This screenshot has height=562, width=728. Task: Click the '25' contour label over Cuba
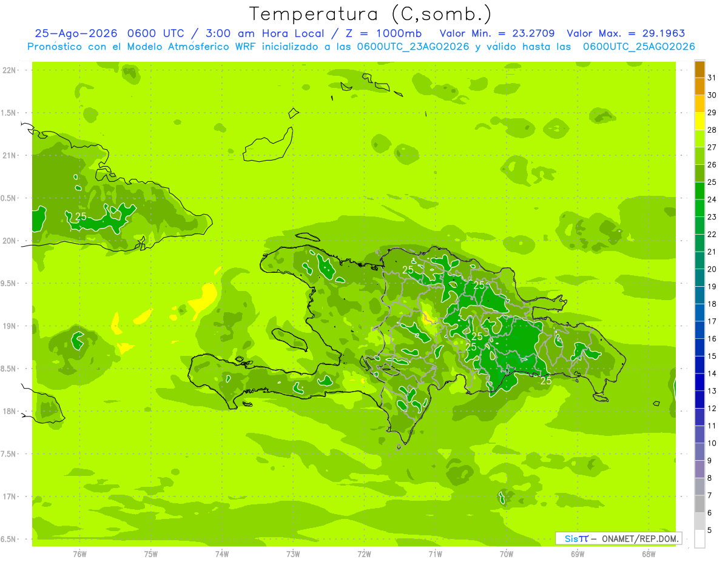81,216
